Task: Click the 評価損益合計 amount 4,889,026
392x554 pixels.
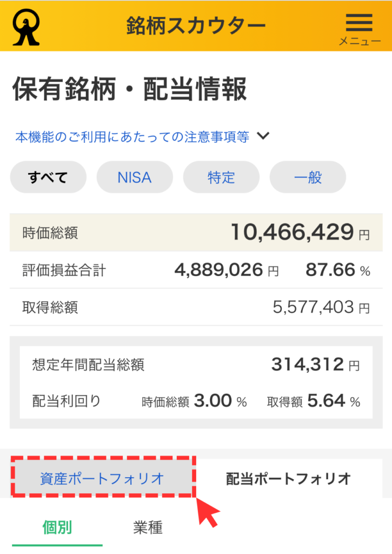Action: pyautogui.click(x=218, y=270)
